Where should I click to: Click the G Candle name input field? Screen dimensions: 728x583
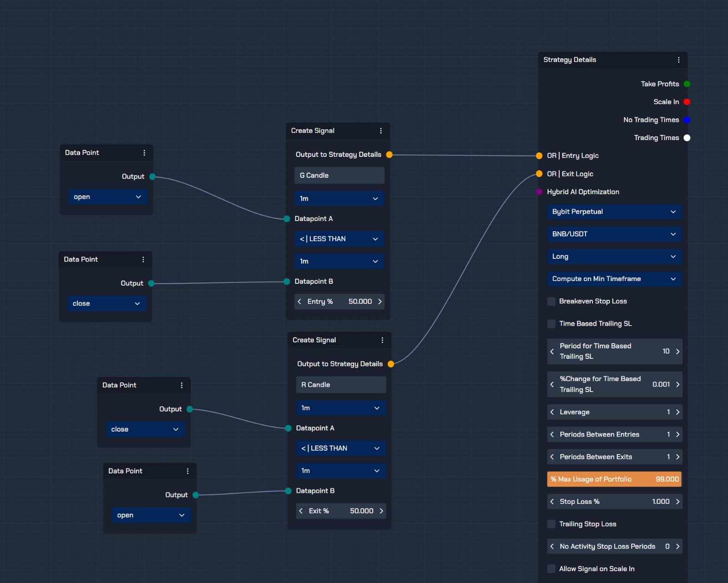339,175
